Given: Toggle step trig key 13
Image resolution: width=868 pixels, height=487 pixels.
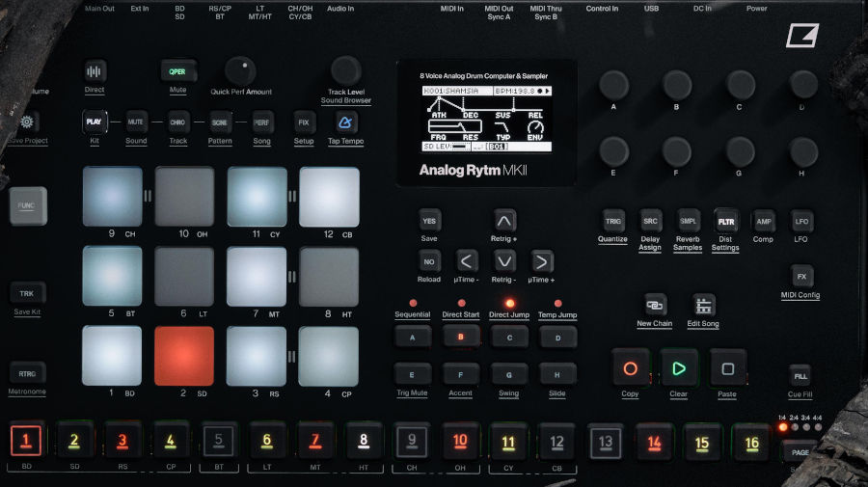Looking at the screenshot, I should (605, 443).
